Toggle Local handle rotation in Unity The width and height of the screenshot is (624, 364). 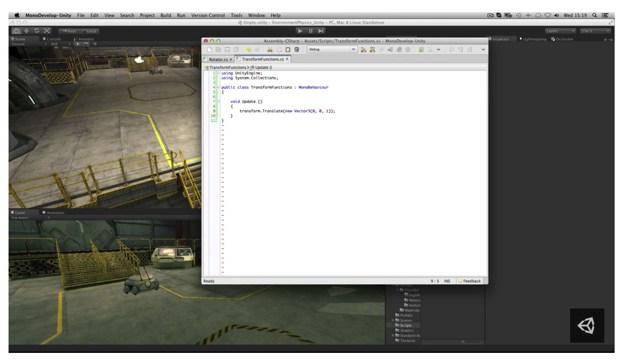[x=89, y=31]
